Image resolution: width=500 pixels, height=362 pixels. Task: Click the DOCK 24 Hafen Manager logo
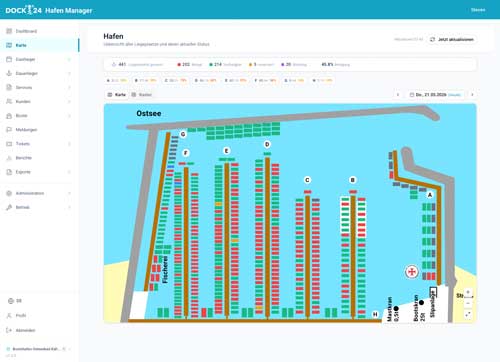pyautogui.click(x=49, y=10)
